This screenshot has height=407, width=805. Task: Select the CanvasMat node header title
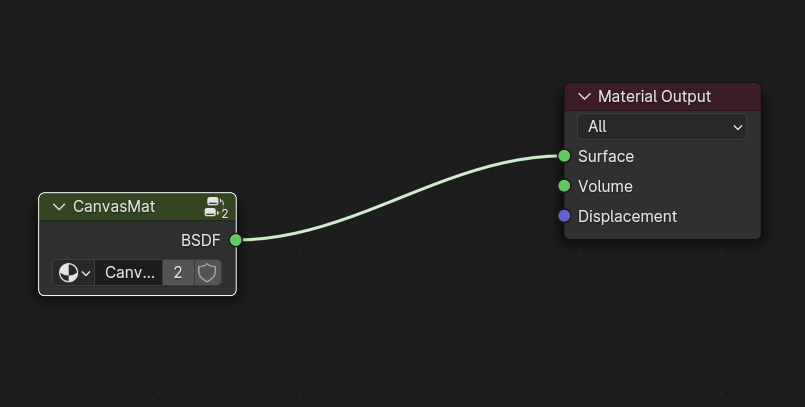tap(114, 206)
